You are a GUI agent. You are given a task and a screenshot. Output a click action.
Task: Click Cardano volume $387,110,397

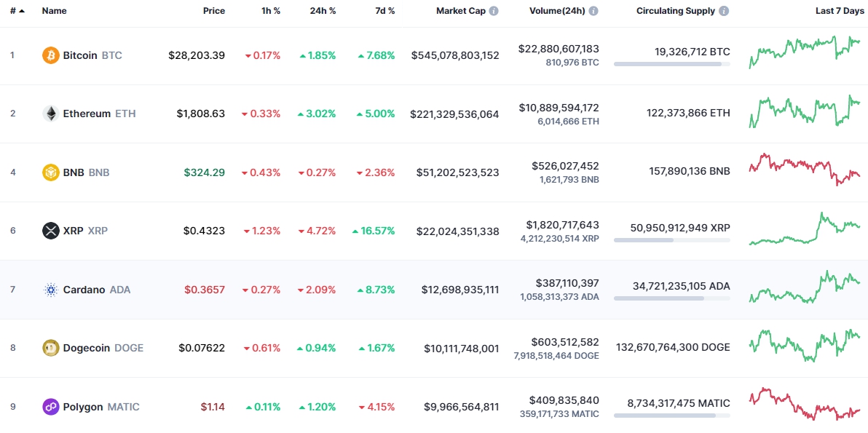[567, 283]
